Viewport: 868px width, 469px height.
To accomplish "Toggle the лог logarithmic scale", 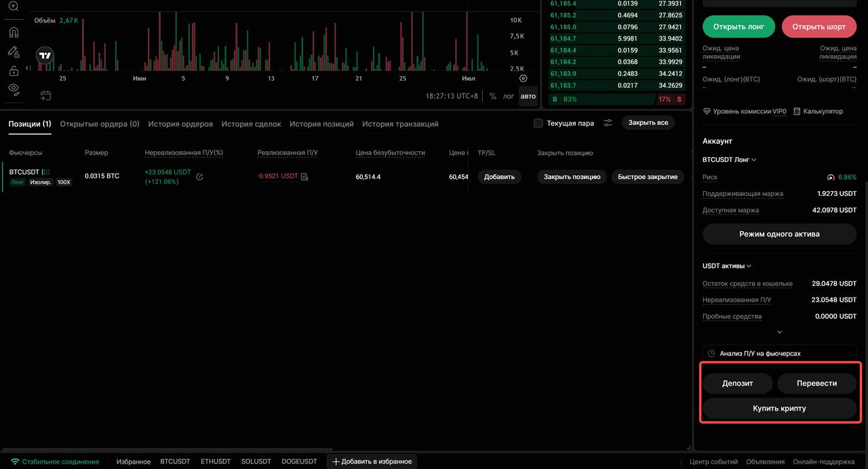I will pyautogui.click(x=509, y=96).
